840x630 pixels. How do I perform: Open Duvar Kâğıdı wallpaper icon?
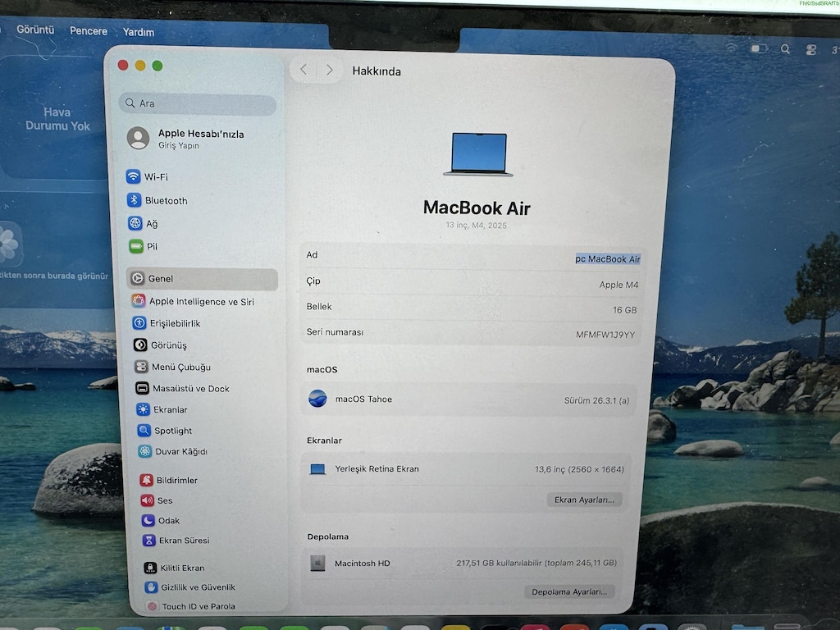(144, 451)
